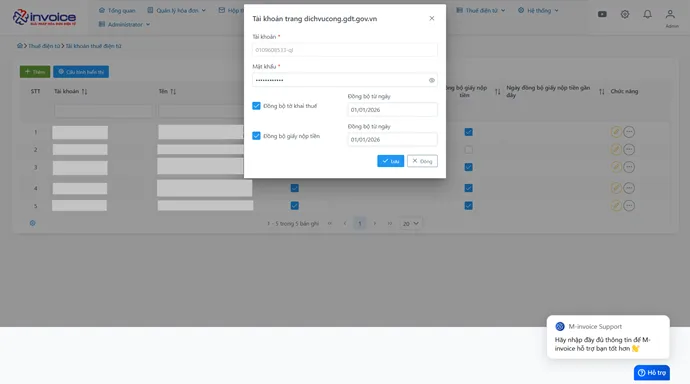Click the more options icon in row 4

pos(629,188)
